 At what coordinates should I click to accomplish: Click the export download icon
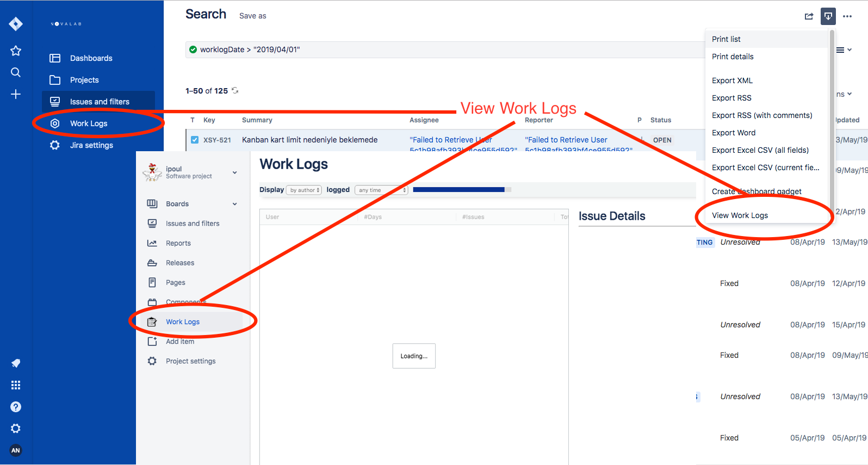pyautogui.click(x=828, y=16)
